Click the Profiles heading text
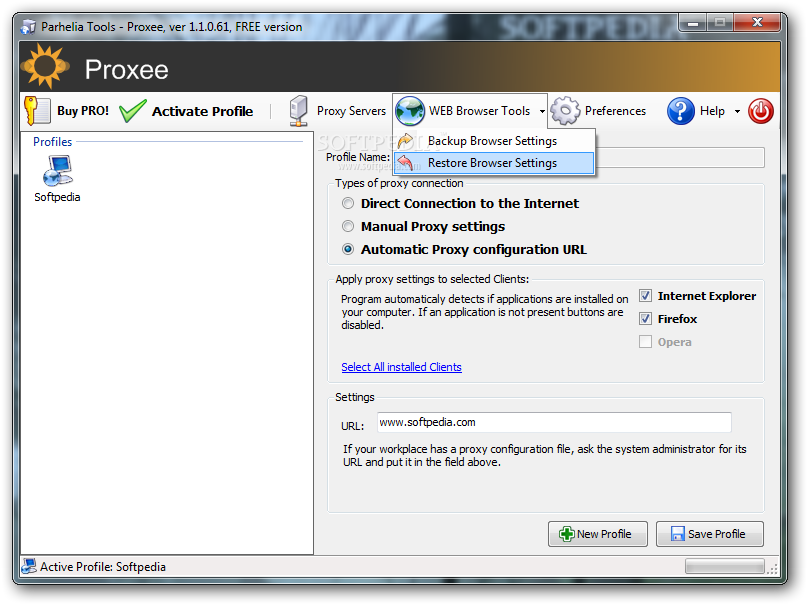Viewport: 808px width, 605px height. pos(53,142)
